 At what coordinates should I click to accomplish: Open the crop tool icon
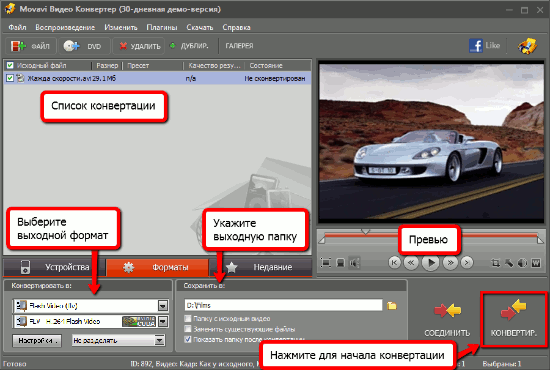[x=495, y=263]
